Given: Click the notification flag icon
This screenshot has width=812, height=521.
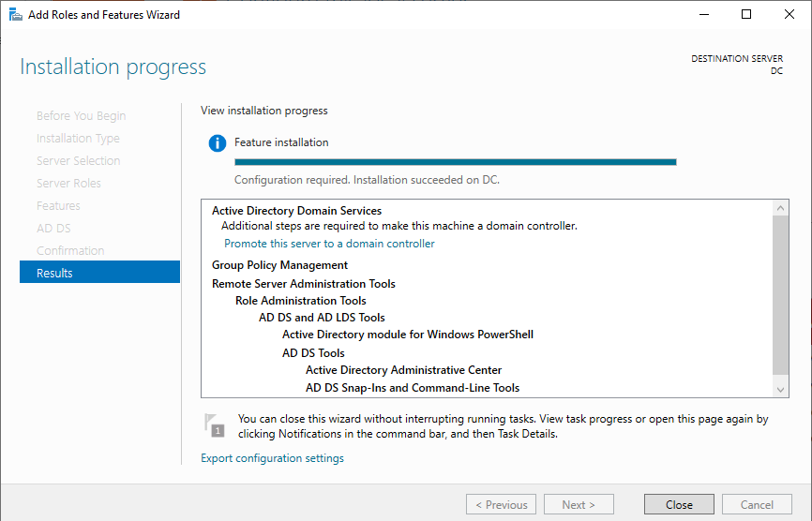Looking at the screenshot, I should pos(215,425).
